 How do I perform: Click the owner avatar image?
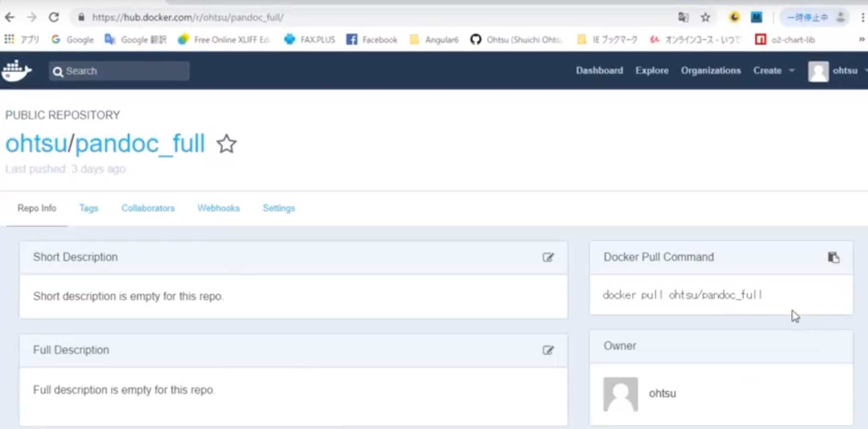(621, 394)
